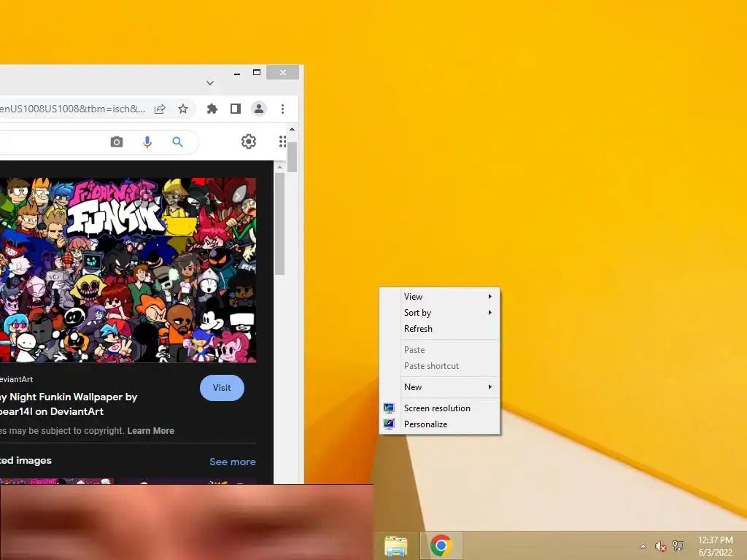This screenshot has width=747, height=560.
Task: Open Google quick settings gear
Action: point(249,141)
